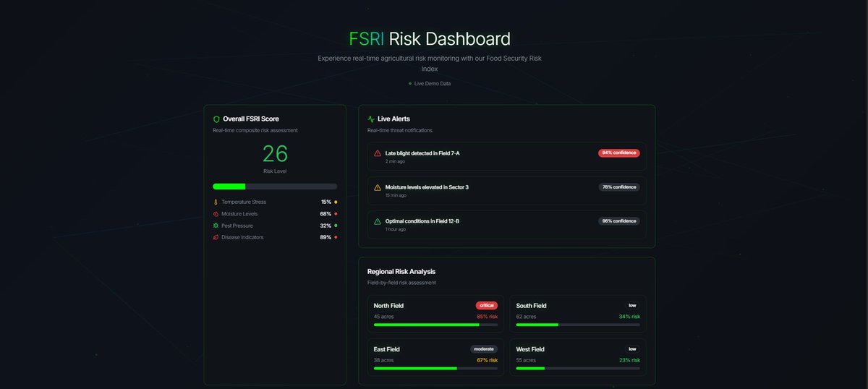This screenshot has height=389, width=868.
Task: Click the red status dot next to 68%
Action: pyautogui.click(x=336, y=214)
